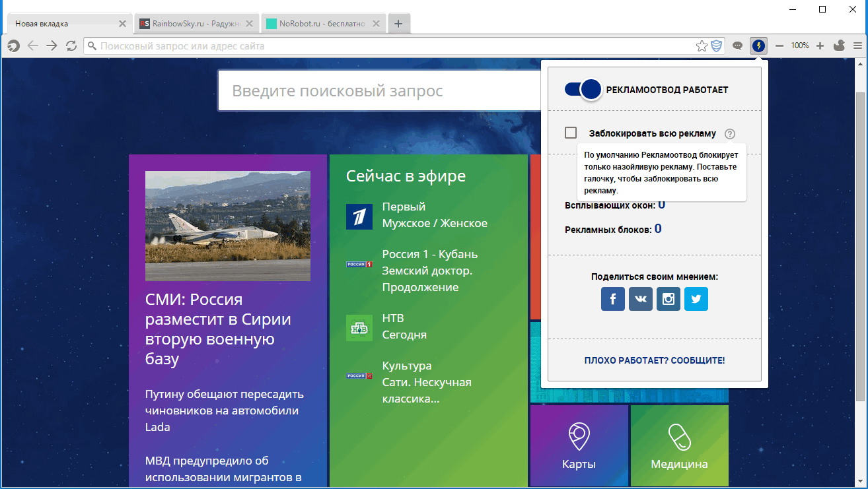Open the browser hamburger menu
The image size is (868, 489).
click(x=857, y=46)
